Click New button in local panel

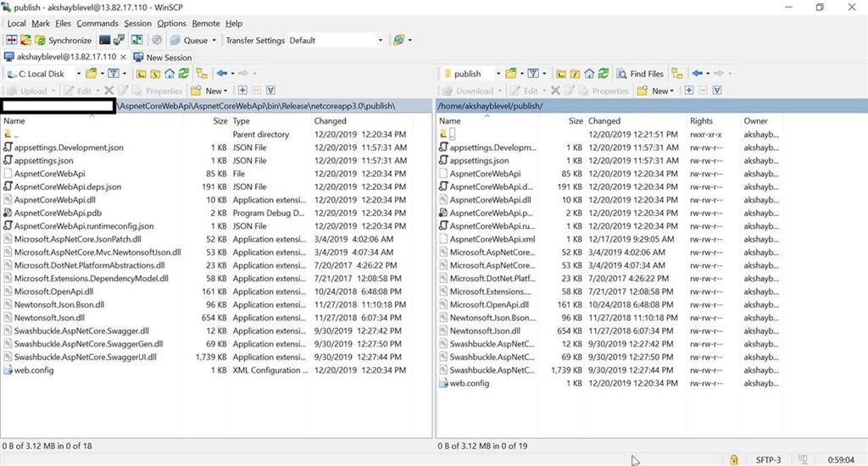(209, 91)
